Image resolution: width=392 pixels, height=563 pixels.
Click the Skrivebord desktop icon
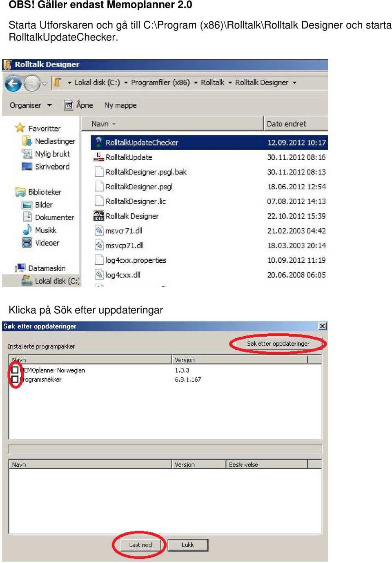pos(27,166)
